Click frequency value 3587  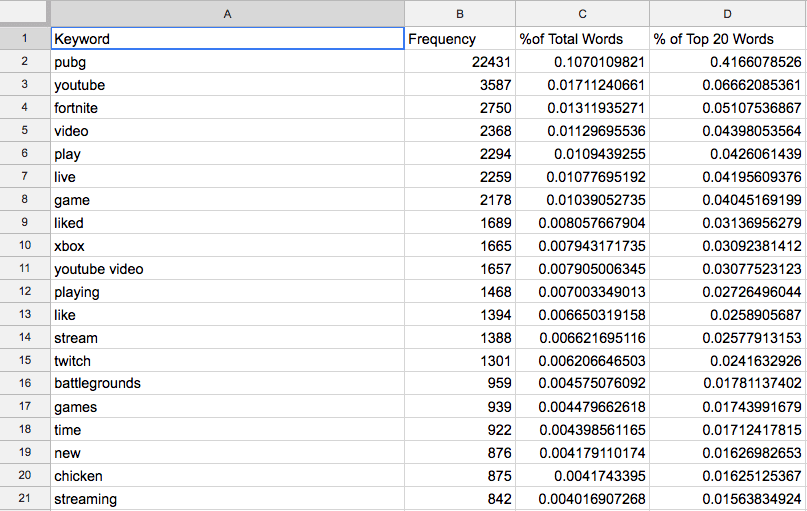(x=460, y=84)
